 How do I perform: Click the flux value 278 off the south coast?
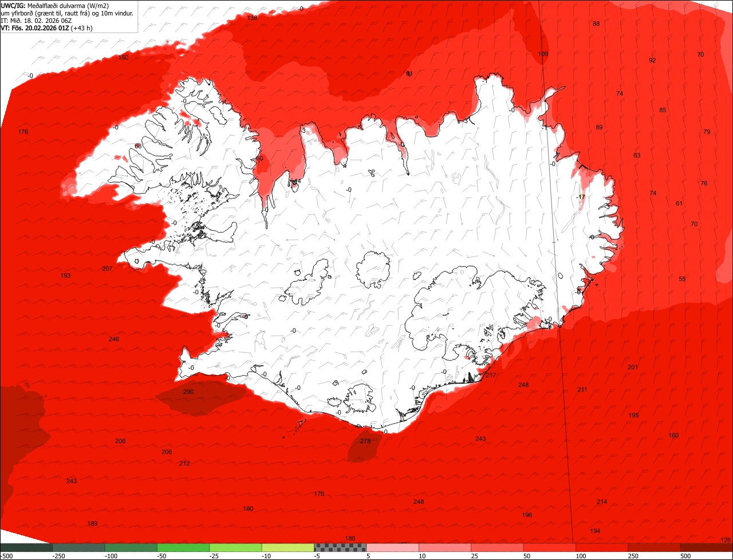pos(365,441)
